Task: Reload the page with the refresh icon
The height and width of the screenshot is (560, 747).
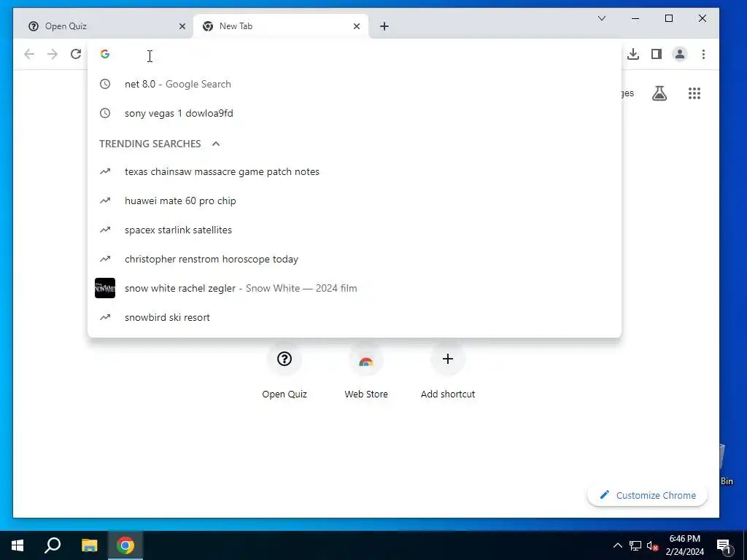Action: pos(76,54)
